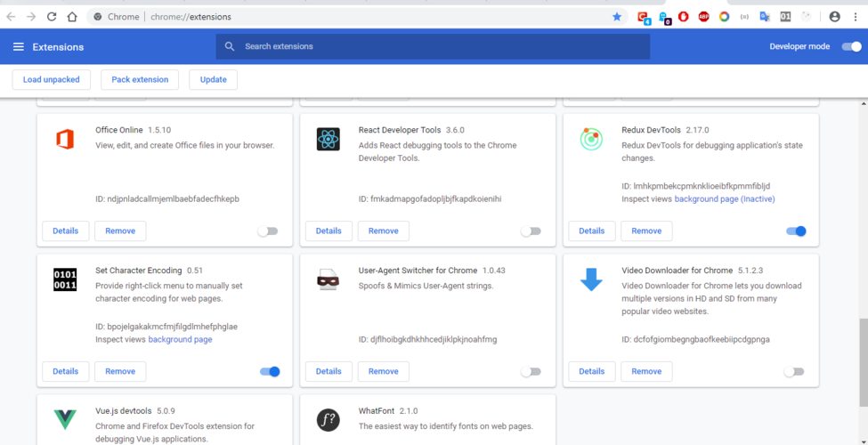Open the Ghostery ghost extension icon
This screenshot has height=445, width=868.
point(664,18)
